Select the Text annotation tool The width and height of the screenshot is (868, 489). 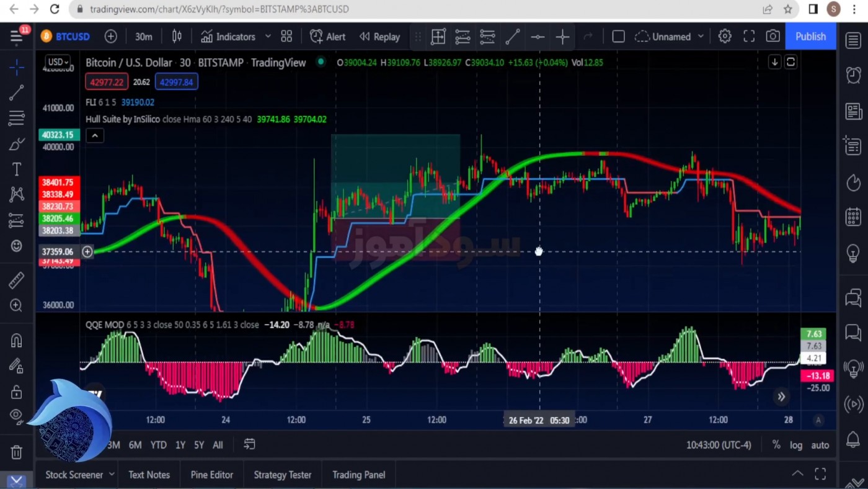pyautogui.click(x=17, y=169)
